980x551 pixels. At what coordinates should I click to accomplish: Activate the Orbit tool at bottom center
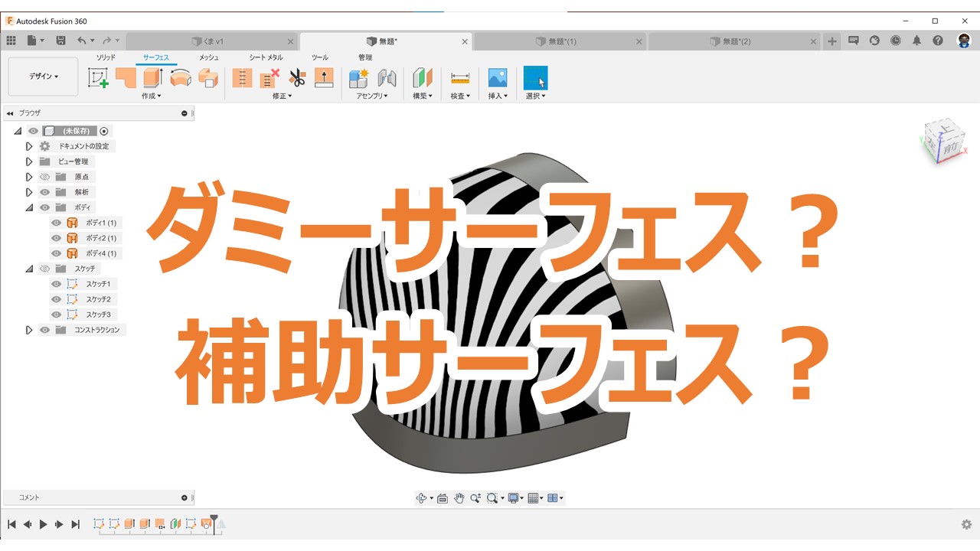click(423, 497)
